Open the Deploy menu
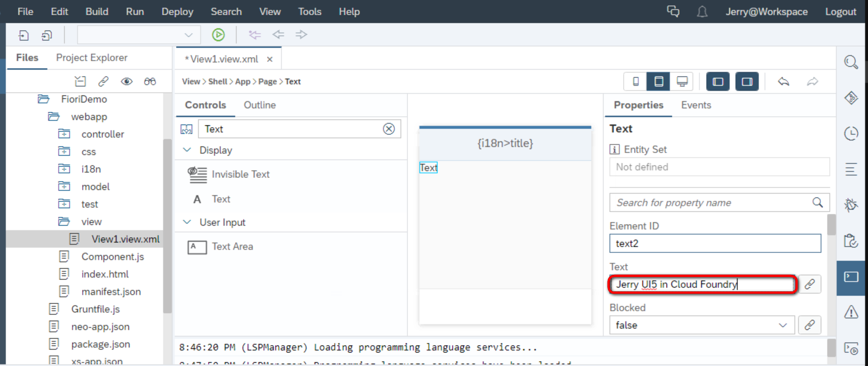 coord(177,12)
